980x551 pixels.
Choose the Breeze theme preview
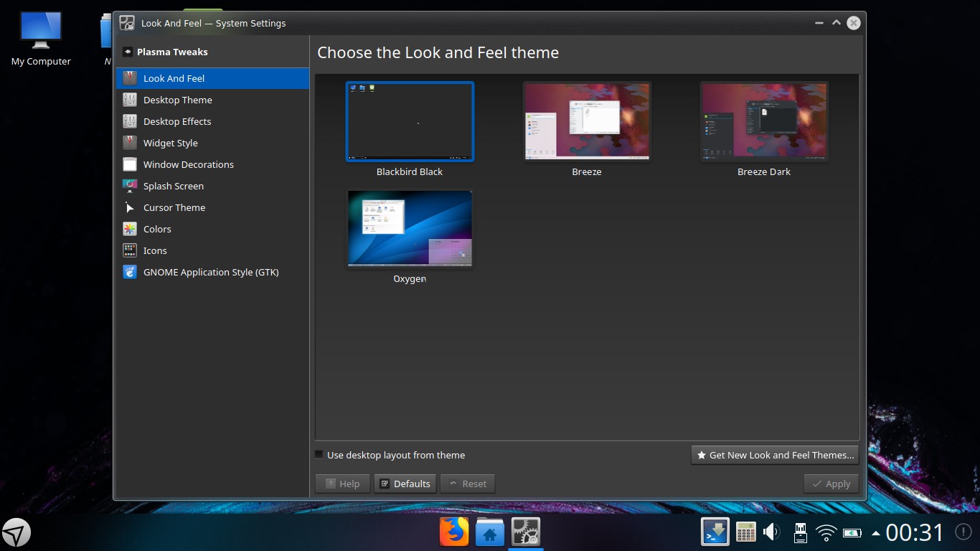click(x=587, y=121)
